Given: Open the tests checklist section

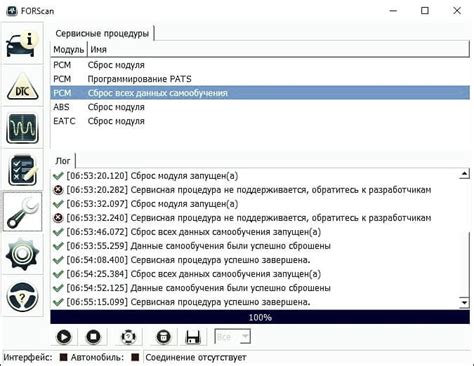Looking at the screenshot, I should point(22,170).
